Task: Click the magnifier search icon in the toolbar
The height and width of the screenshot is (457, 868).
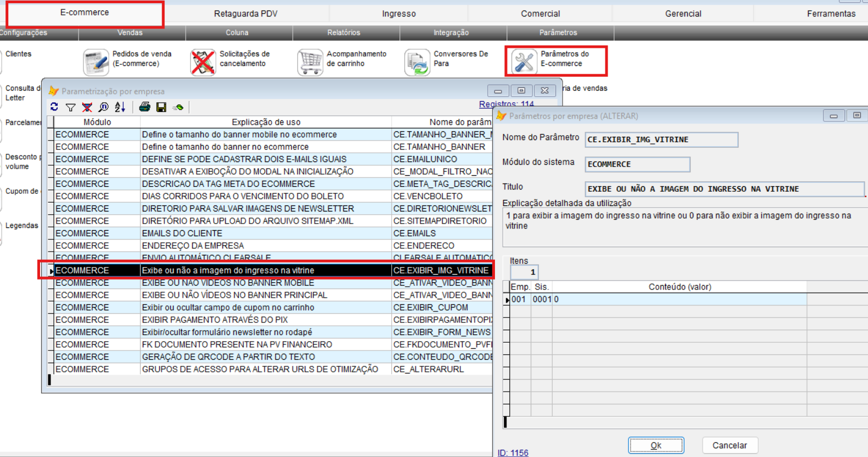Action: [x=103, y=107]
